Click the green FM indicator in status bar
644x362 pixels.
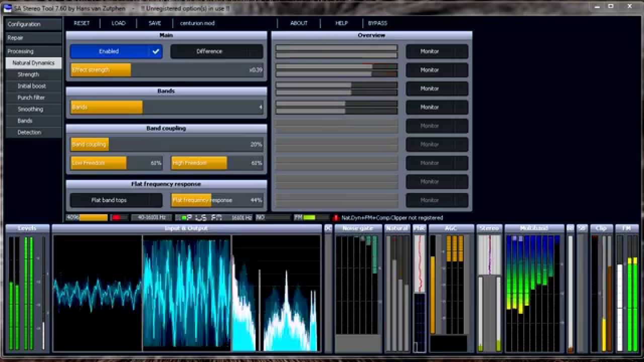click(x=309, y=218)
